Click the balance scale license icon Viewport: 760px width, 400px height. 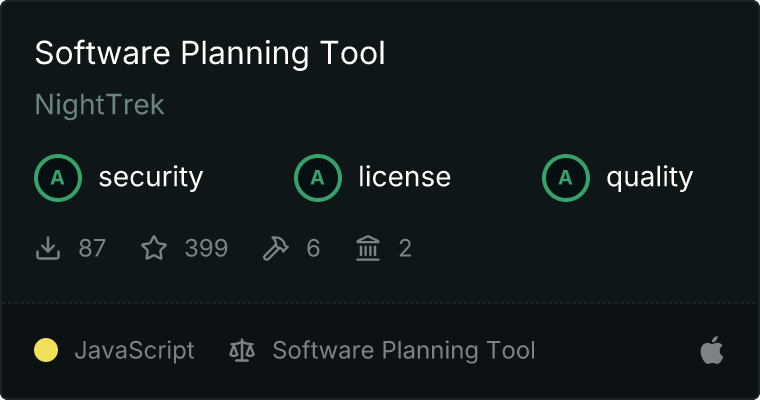(242, 350)
